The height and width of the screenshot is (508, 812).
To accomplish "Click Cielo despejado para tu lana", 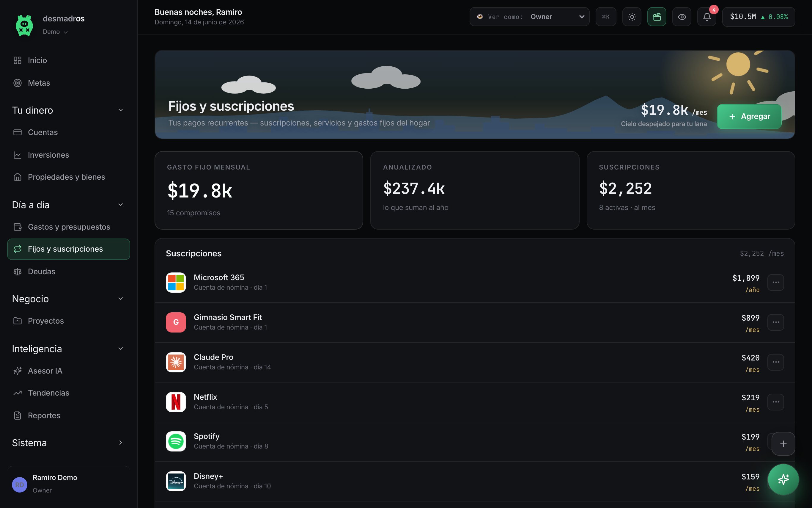I will point(664,124).
